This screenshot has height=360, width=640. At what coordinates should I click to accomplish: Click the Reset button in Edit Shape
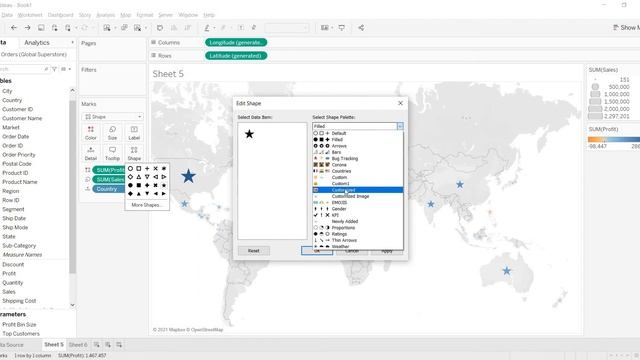[x=253, y=251]
